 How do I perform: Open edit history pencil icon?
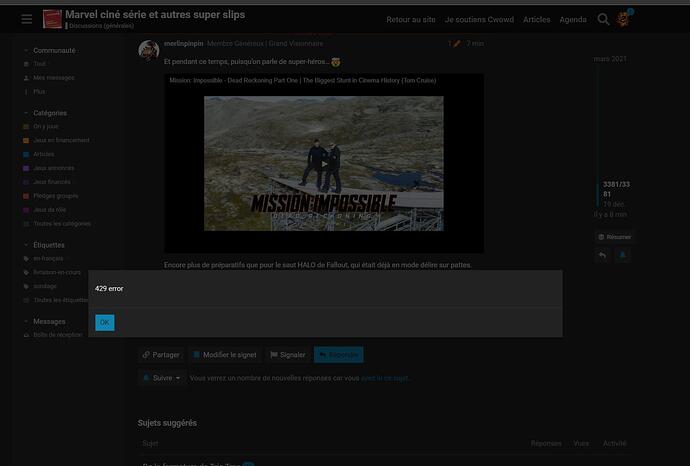[x=455, y=44]
